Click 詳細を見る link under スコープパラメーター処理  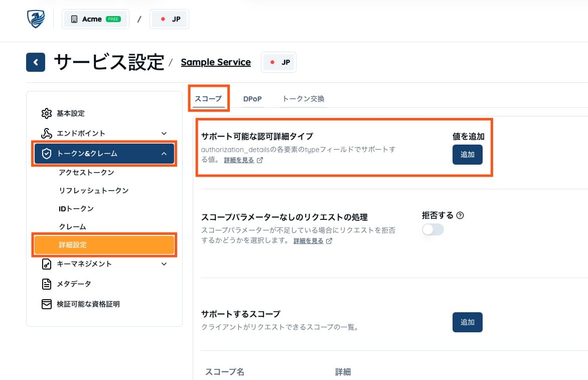coord(308,241)
